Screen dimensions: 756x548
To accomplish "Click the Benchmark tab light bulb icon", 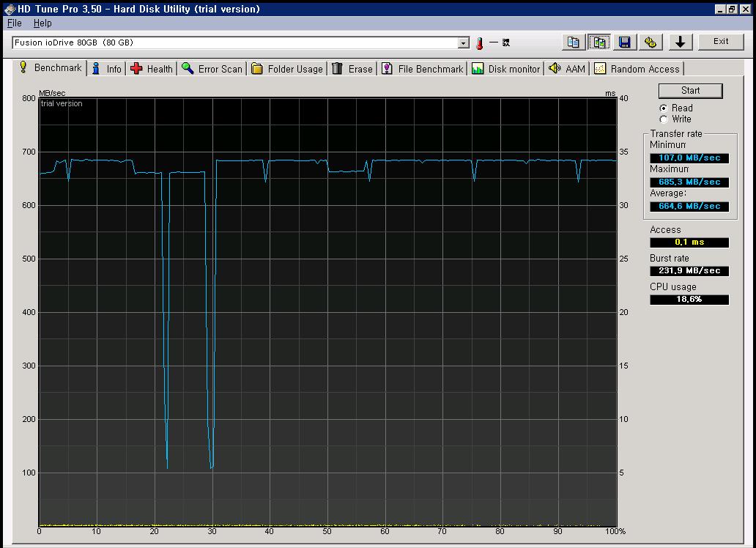I will coord(23,67).
